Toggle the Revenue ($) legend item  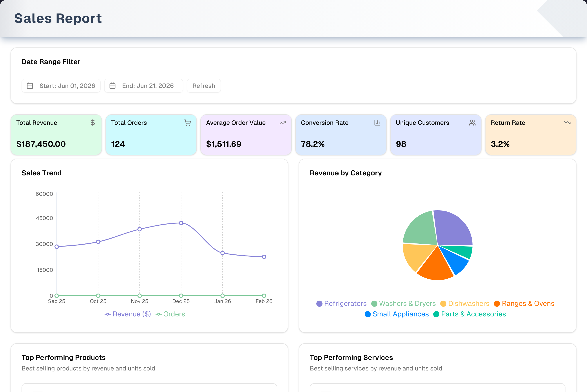coord(128,314)
